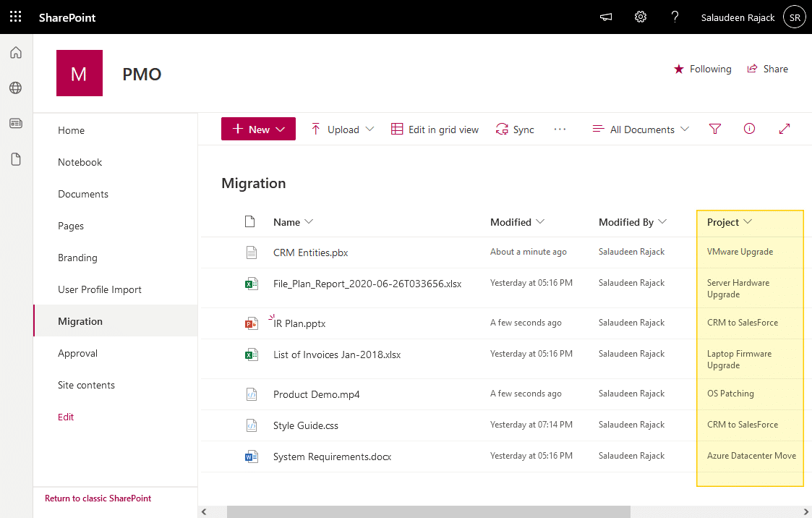Switch to Site contents
Viewport: 812px width, 518px height.
pyautogui.click(x=86, y=385)
